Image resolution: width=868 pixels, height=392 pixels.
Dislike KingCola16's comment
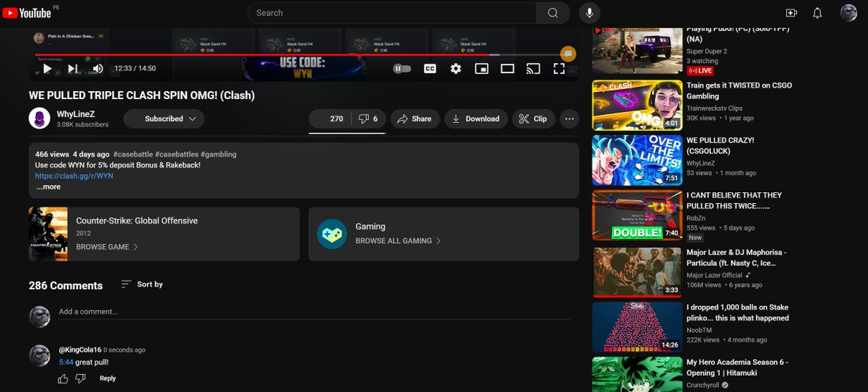(80, 378)
